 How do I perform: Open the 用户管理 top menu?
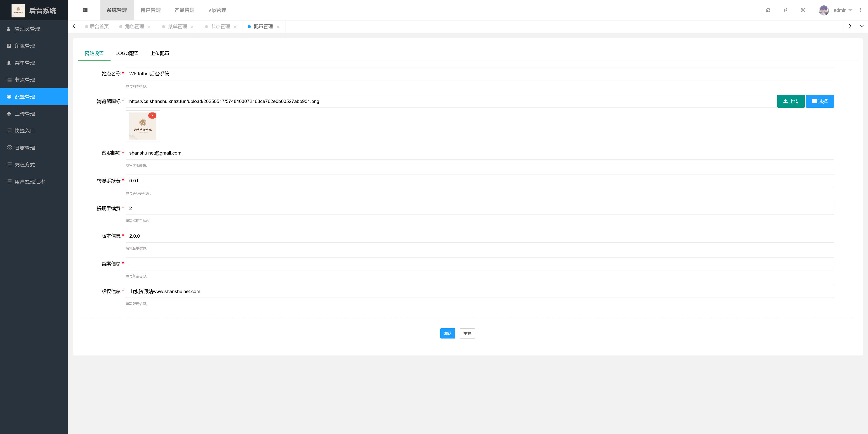pyautogui.click(x=151, y=10)
